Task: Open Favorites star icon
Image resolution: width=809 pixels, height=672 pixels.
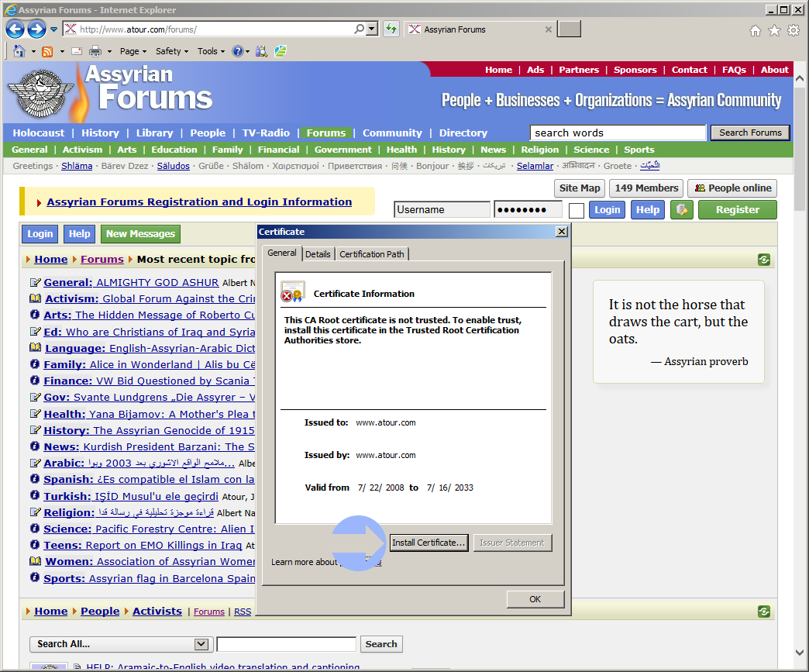Action: [x=774, y=31]
